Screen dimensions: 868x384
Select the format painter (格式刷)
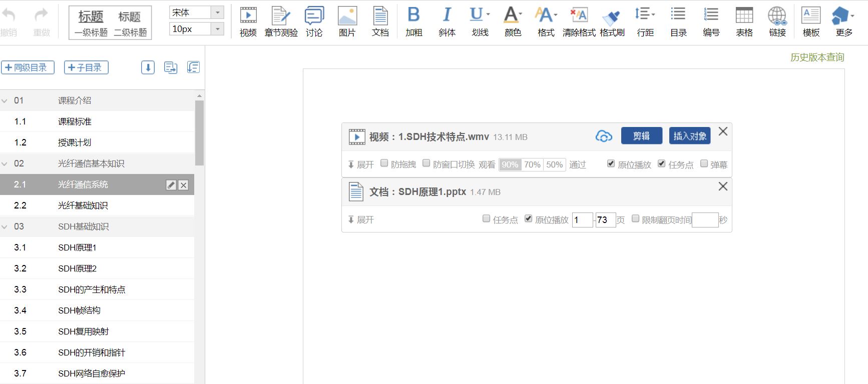point(612,22)
